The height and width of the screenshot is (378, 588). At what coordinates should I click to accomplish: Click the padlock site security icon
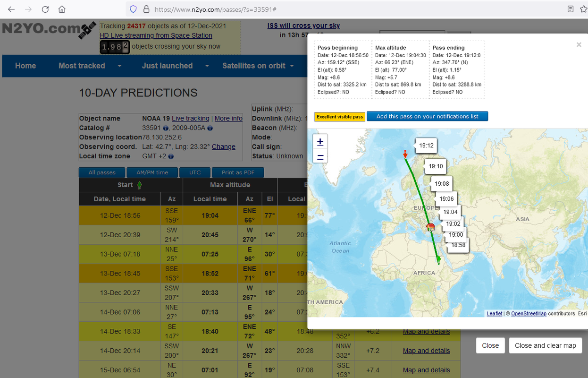[x=146, y=9]
